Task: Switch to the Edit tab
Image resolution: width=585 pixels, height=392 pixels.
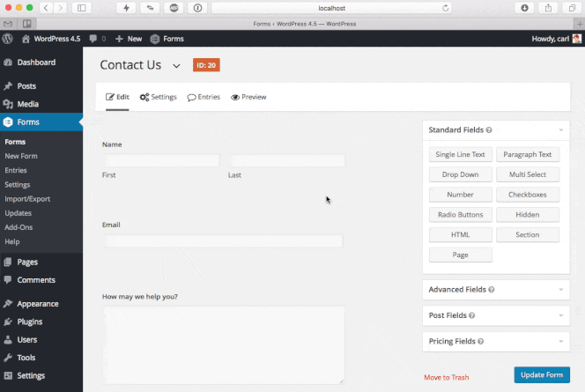Action: (117, 98)
